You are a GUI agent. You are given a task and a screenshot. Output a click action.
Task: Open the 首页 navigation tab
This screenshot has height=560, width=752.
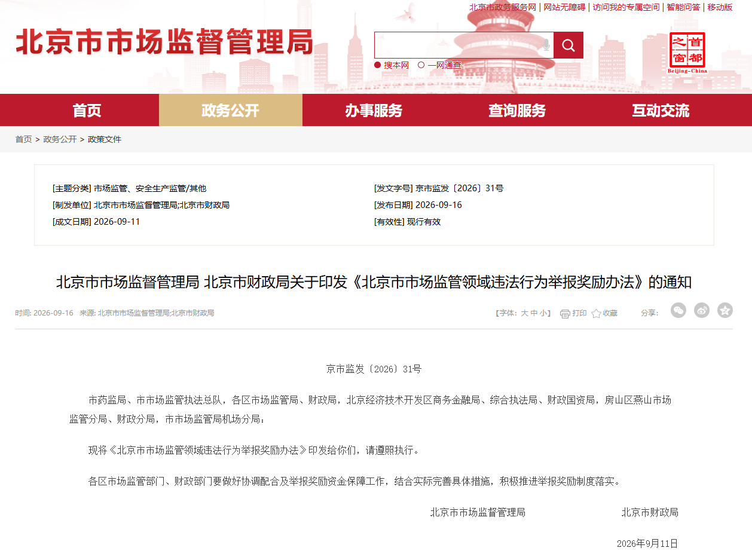click(x=87, y=110)
